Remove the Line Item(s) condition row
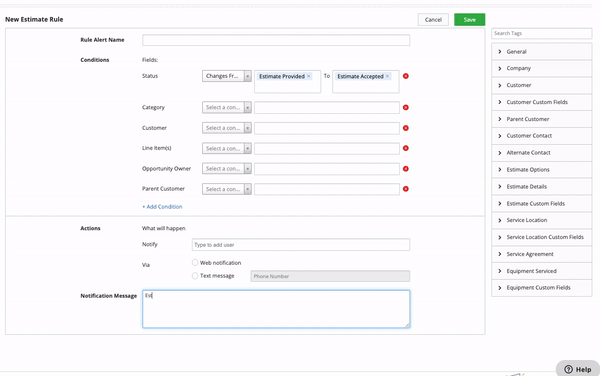Image resolution: width=600 pixels, height=376 pixels. click(x=406, y=148)
